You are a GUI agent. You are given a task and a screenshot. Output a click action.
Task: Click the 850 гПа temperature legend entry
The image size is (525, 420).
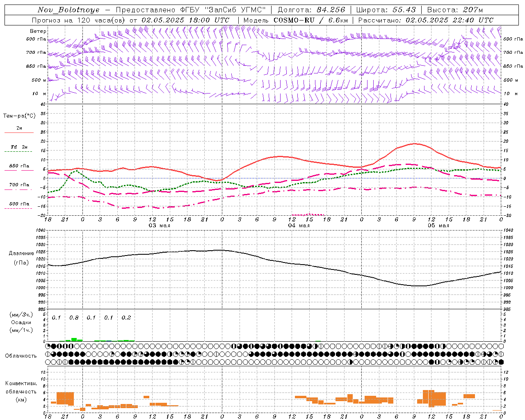[19, 166]
